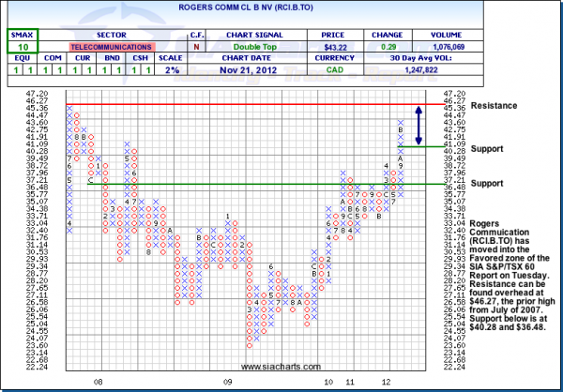Click the 12 year label on x-axis
This screenshot has width=563, height=392.
(x=386, y=357)
